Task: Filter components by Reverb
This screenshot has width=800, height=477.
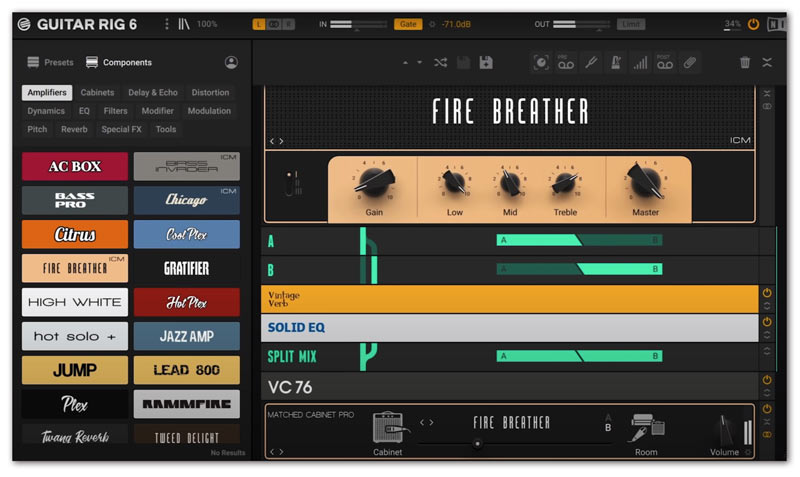Action: 74,129
